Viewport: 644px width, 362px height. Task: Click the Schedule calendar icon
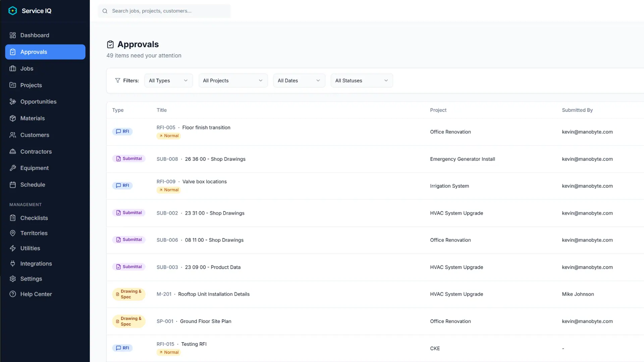tap(13, 185)
